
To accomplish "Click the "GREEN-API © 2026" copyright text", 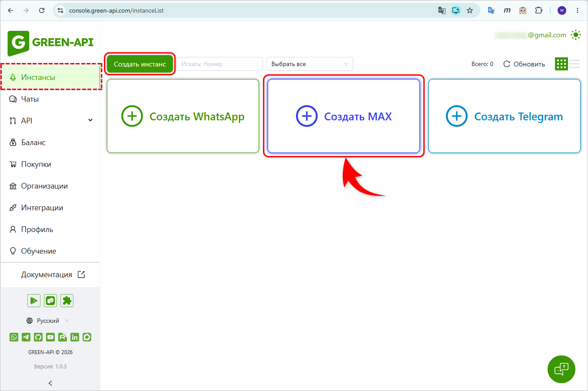I will [x=50, y=352].
